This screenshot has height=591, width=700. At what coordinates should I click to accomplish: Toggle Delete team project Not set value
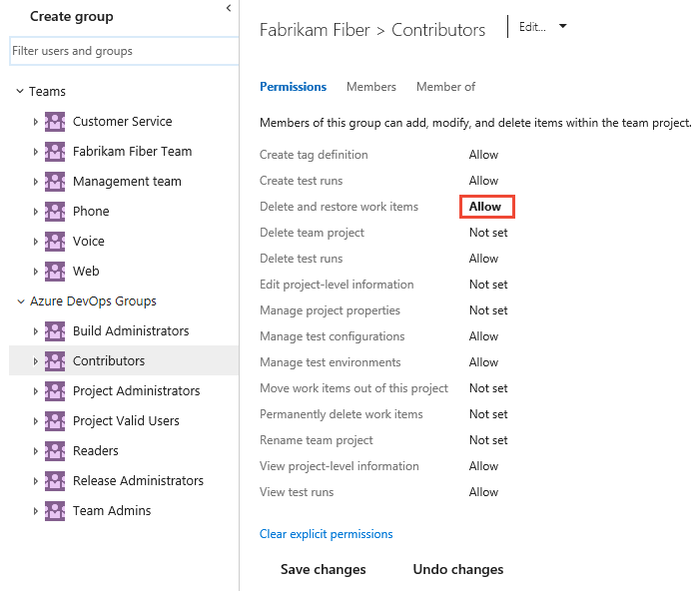point(488,233)
